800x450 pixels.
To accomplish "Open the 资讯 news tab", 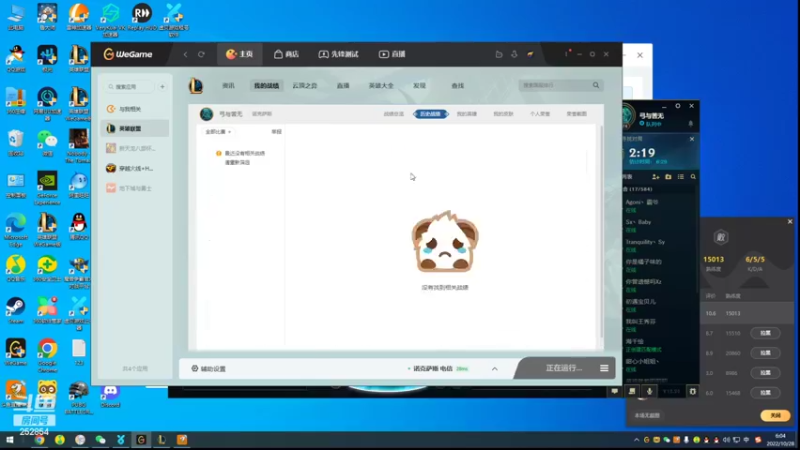I will [x=229, y=86].
